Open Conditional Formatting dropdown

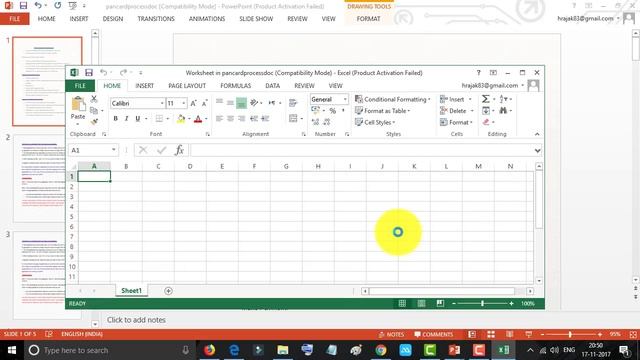[x=393, y=99]
